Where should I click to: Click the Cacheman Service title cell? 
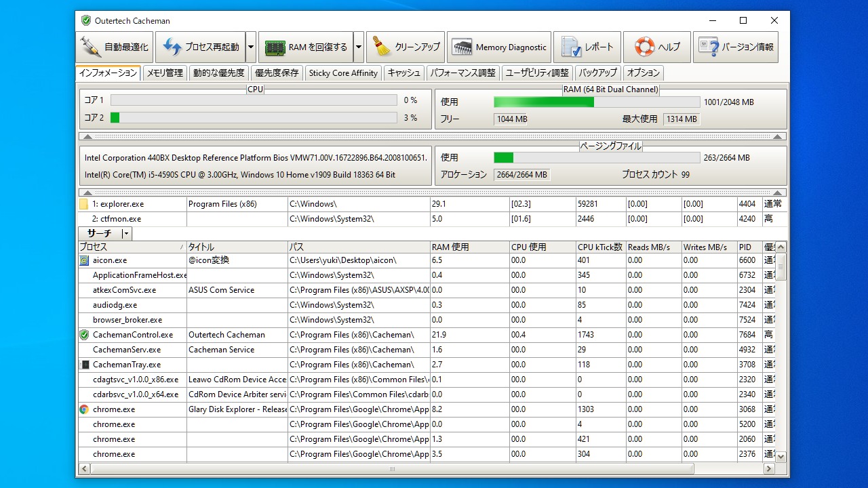237,350
